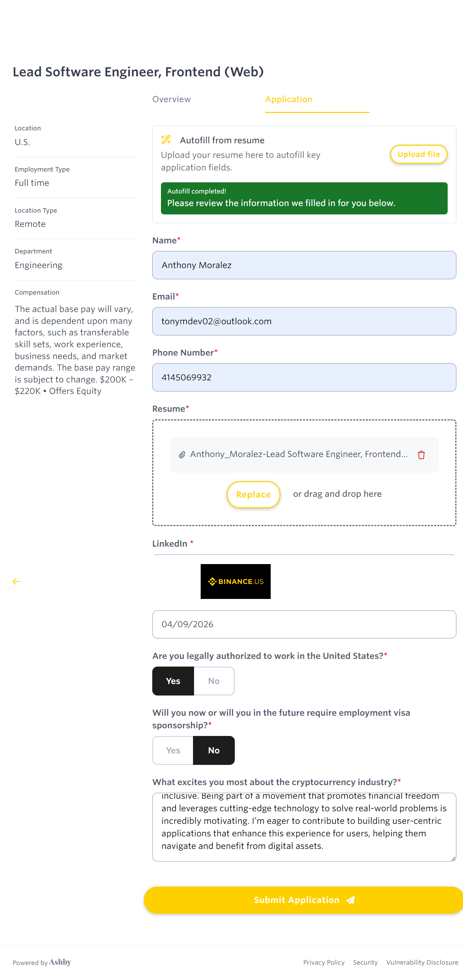This screenshot has height=980, width=463.
Task: Click the yellow back arrow icon
Action: (16, 581)
